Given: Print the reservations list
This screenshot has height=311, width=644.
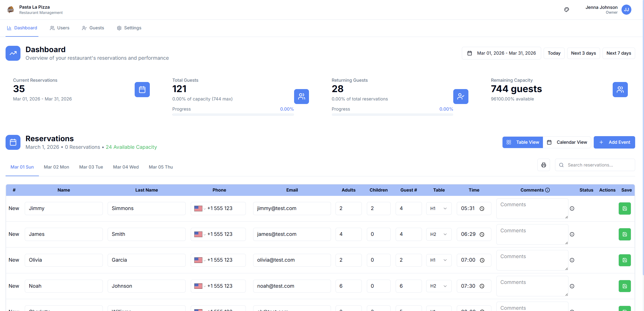Looking at the screenshot, I should coord(543,165).
